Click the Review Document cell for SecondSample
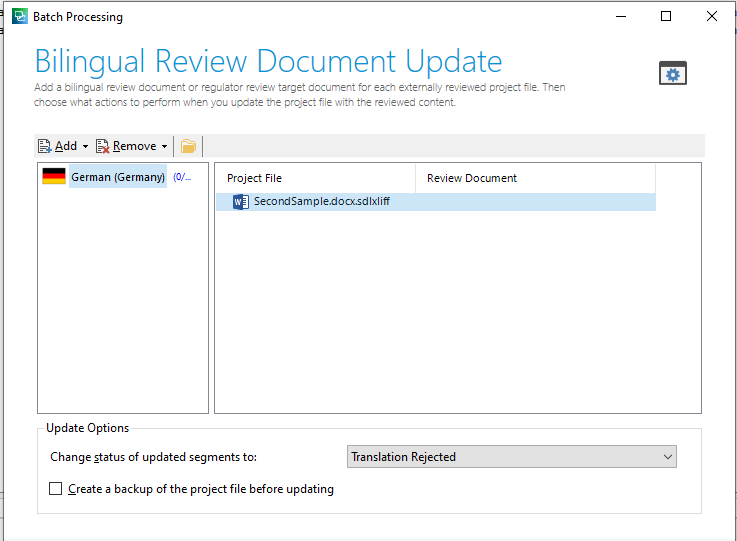 pyautogui.click(x=535, y=202)
